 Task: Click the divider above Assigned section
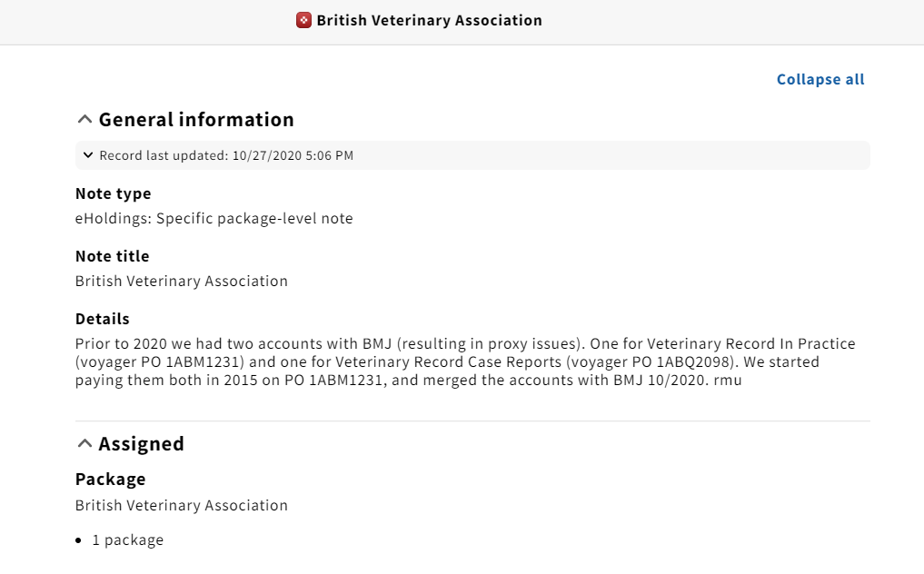(x=472, y=421)
